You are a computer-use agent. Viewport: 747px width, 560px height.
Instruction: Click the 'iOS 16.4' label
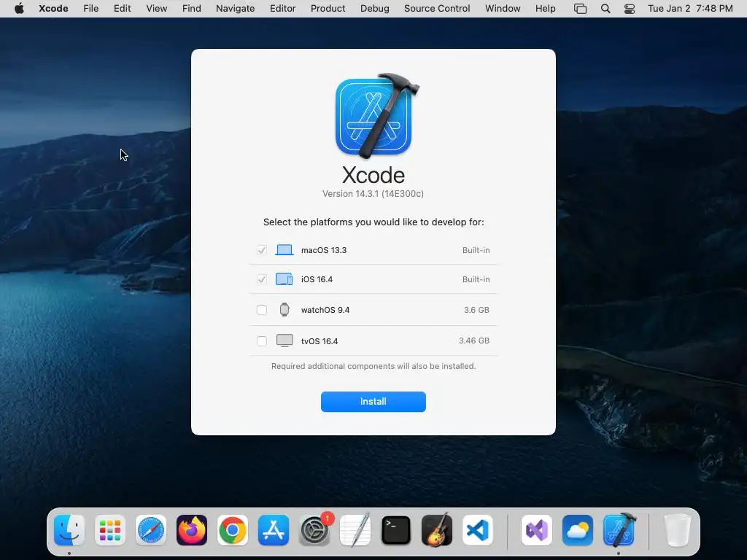click(317, 279)
